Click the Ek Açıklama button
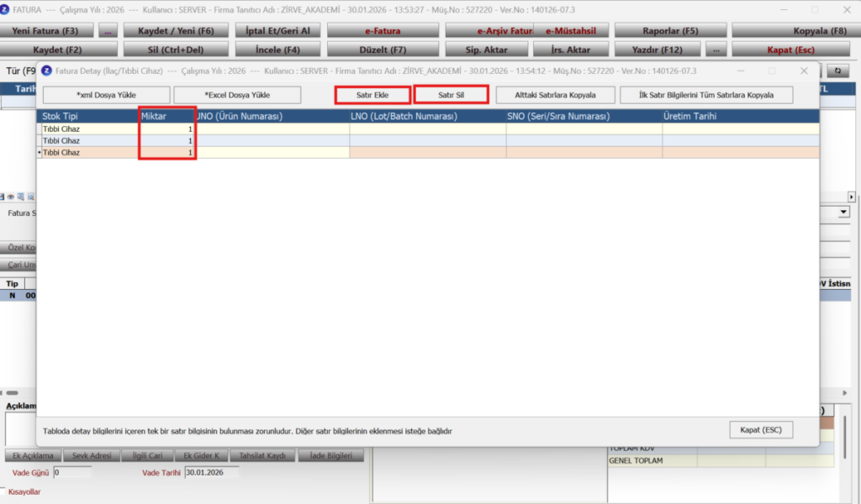The image size is (861, 504). (x=33, y=455)
